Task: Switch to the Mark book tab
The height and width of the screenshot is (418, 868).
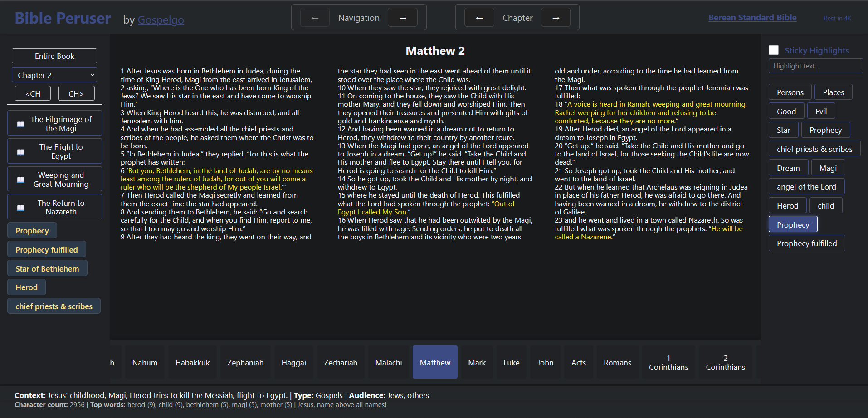Action: pyautogui.click(x=477, y=363)
